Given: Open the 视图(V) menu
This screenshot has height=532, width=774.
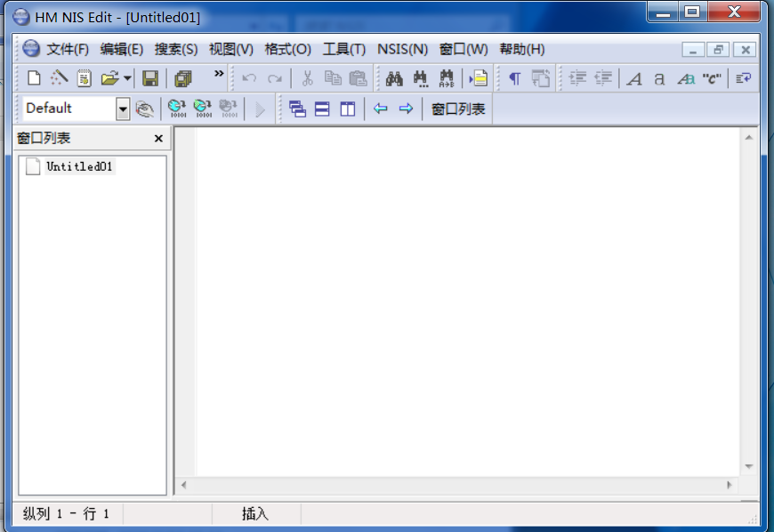Looking at the screenshot, I should click(x=231, y=49).
